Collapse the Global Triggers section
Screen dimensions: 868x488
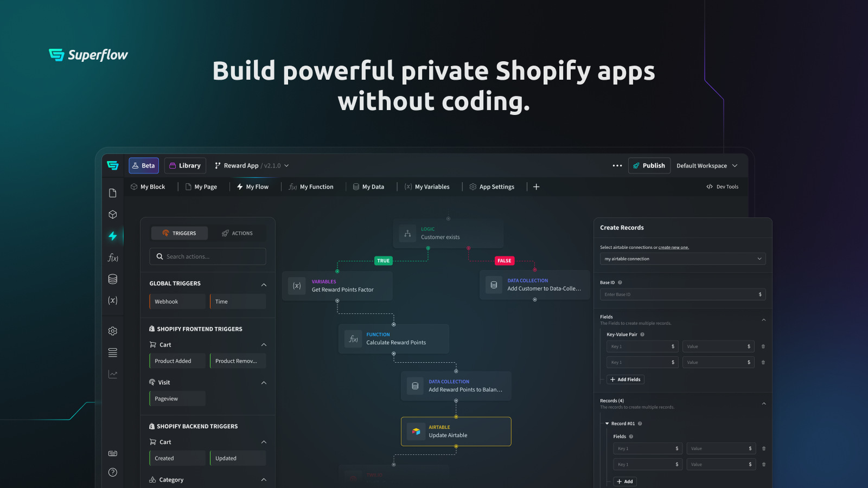264,284
